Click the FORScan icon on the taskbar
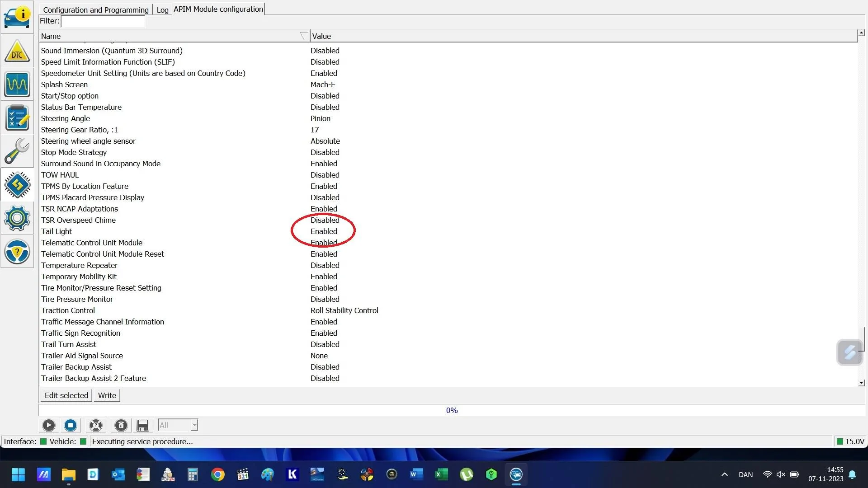This screenshot has width=868, height=488. point(516,474)
